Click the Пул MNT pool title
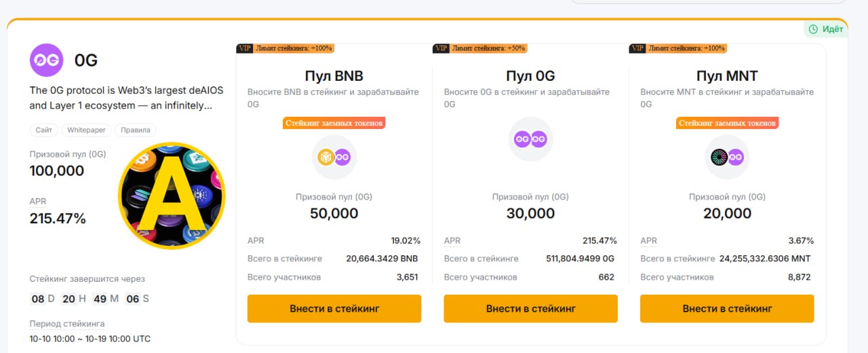The height and width of the screenshot is (353, 868). pos(727,75)
